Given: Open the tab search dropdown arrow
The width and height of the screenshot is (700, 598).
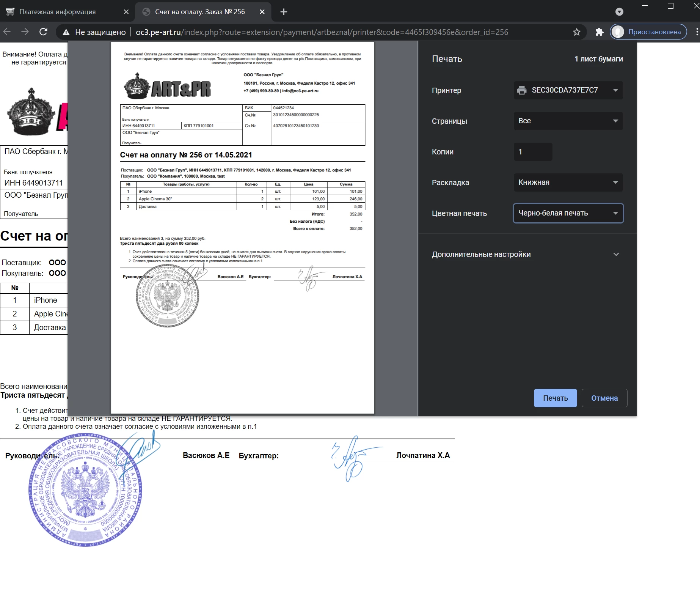Looking at the screenshot, I should point(619,12).
